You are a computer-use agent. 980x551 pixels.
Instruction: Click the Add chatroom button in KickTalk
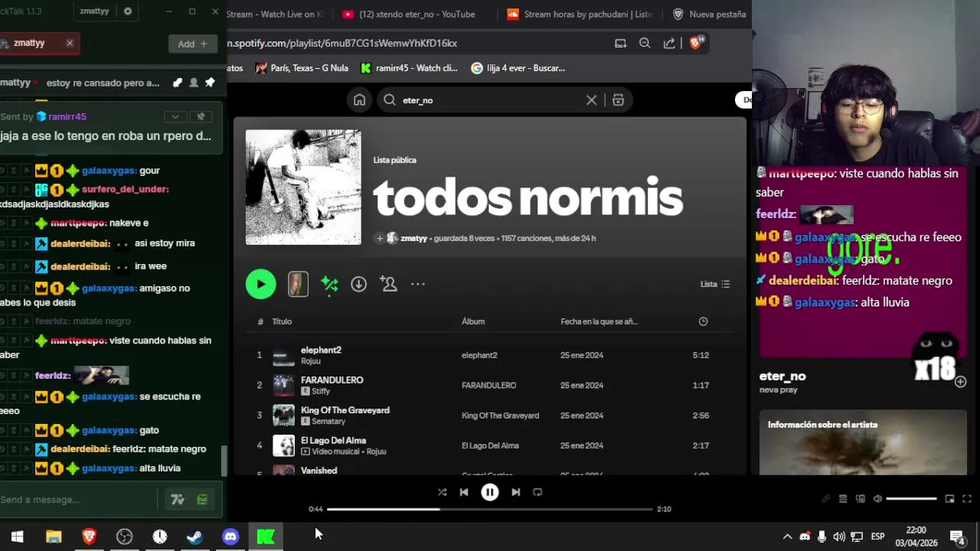point(192,44)
